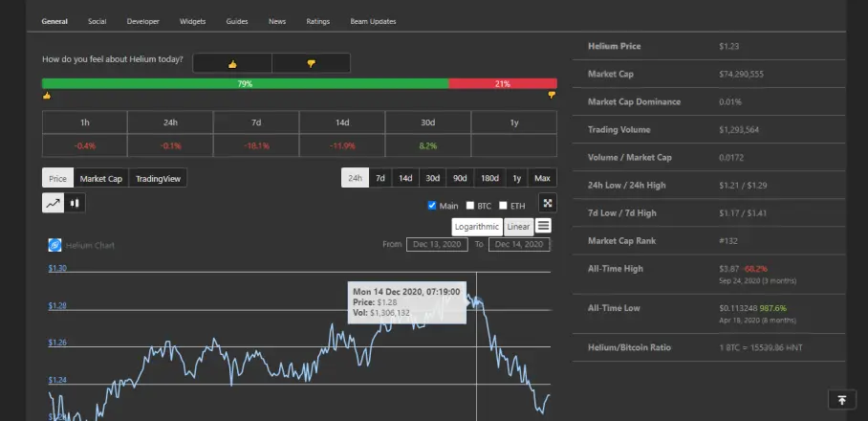Click the 1h change value -0.4%

pyautogui.click(x=85, y=145)
